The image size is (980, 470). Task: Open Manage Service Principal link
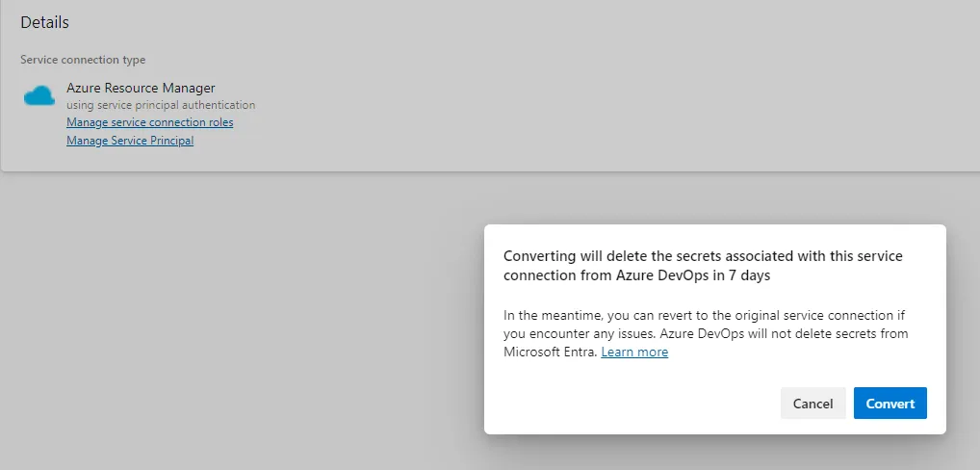pos(130,141)
